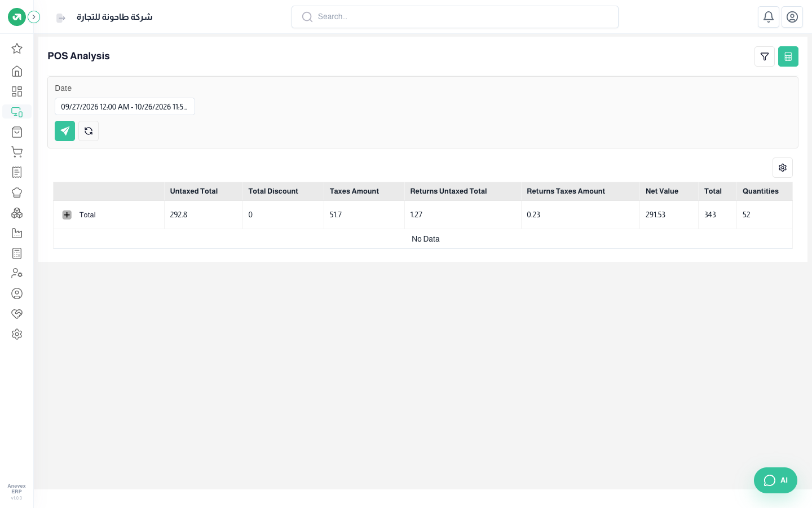The width and height of the screenshot is (812, 508).
Task: Select the 292.8 untaxed total cell
Action: 204,214
